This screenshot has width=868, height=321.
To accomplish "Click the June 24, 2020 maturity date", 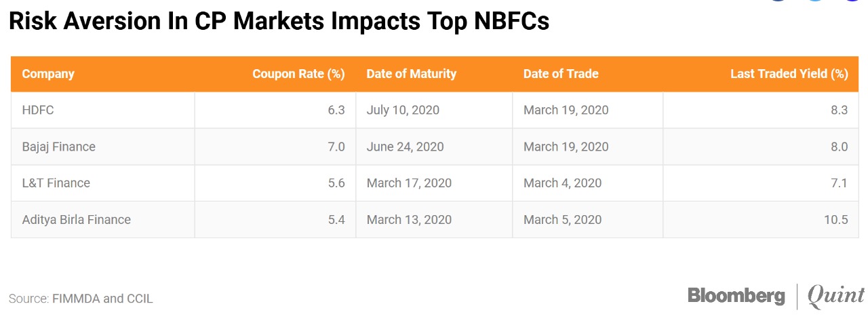I will (405, 147).
